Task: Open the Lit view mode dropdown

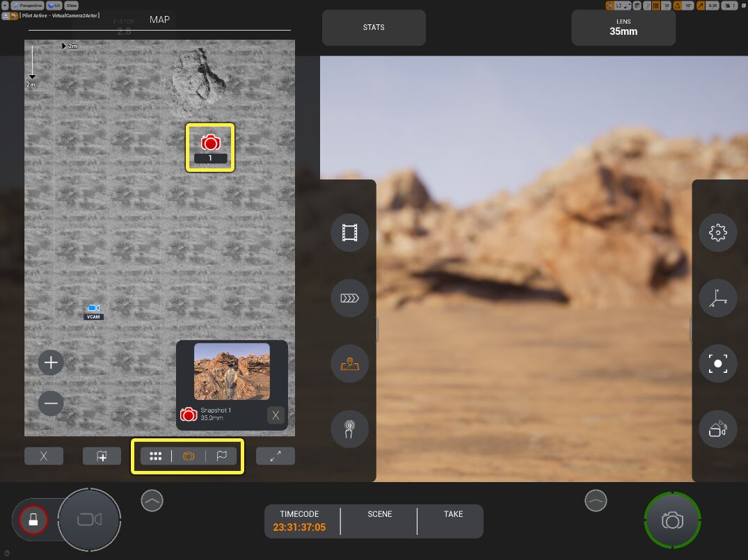Action: point(54,6)
